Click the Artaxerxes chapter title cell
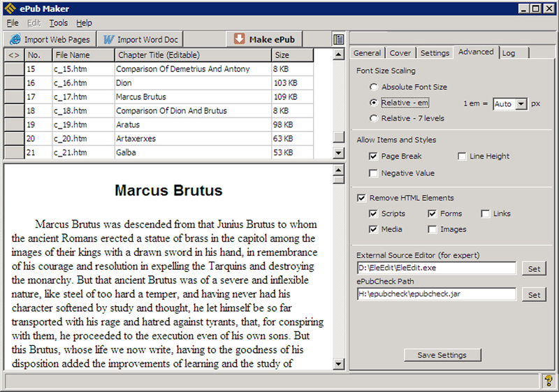559x392 pixels. [194, 138]
